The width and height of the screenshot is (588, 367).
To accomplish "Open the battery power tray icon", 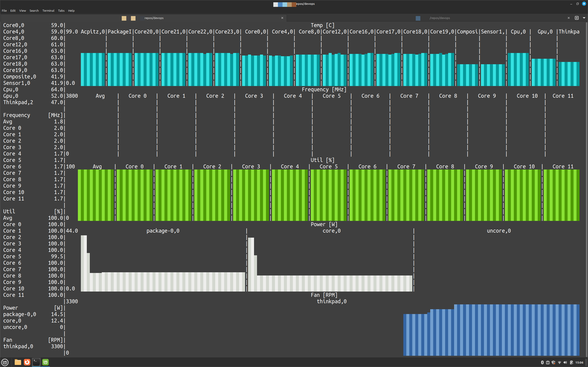I will pyautogui.click(x=571, y=362).
